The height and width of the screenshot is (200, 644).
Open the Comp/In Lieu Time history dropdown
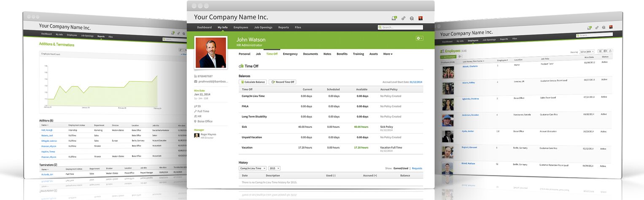click(x=252, y=168)
